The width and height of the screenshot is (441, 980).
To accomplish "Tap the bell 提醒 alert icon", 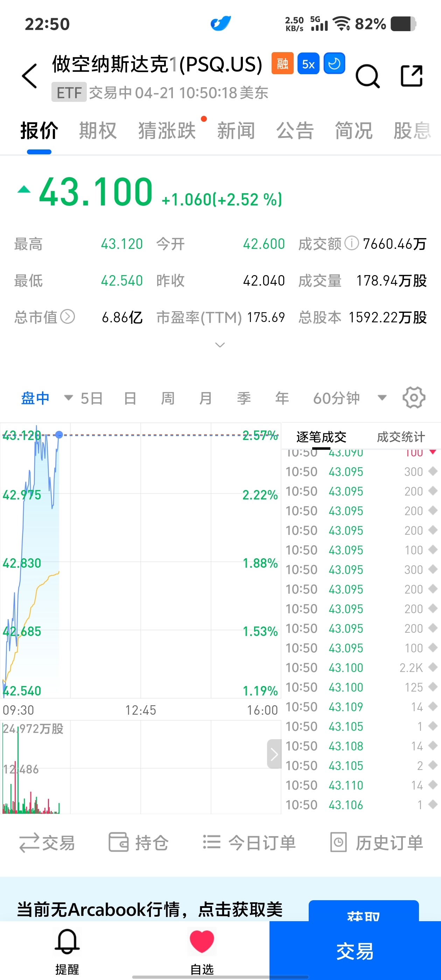I will click(67, 952).
